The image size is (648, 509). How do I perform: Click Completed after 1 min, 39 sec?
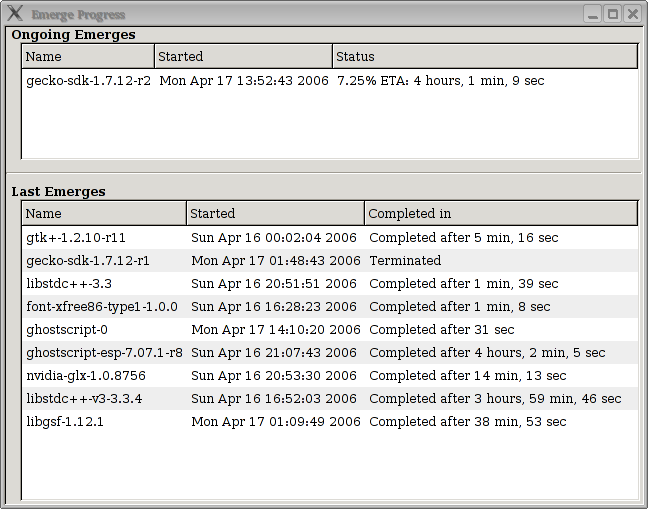(x=464, y=283)
